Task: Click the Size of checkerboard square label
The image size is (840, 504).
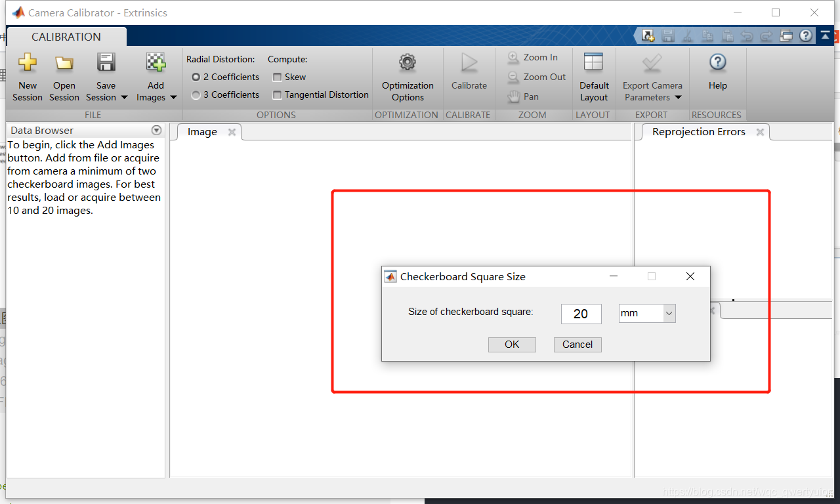Action: [471, 312]
